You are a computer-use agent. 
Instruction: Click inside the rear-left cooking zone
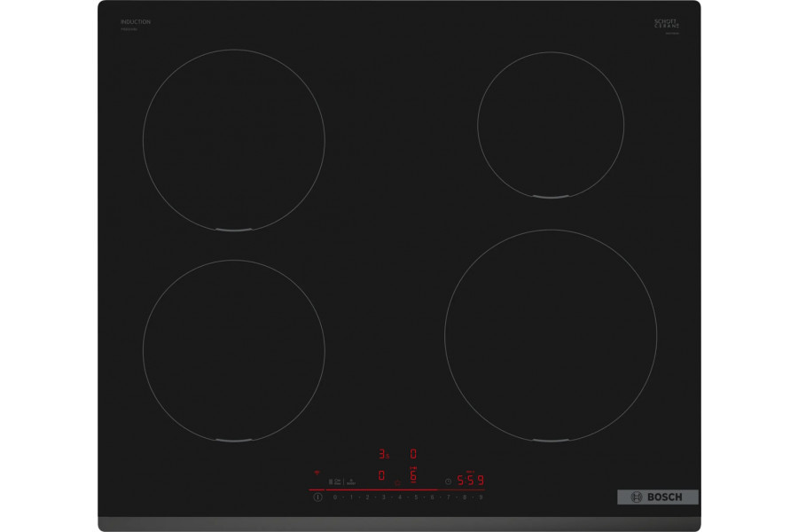(x=233, y=140)
